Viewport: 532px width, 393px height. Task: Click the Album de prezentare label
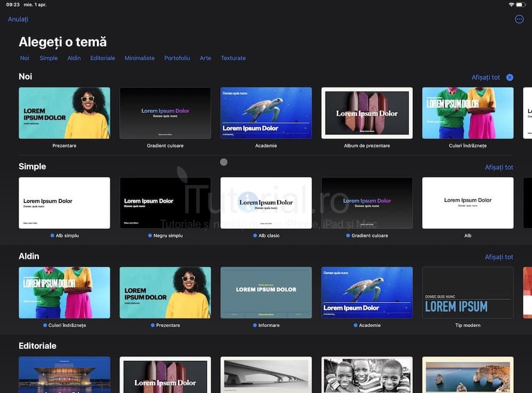click(x=367, y=146)
